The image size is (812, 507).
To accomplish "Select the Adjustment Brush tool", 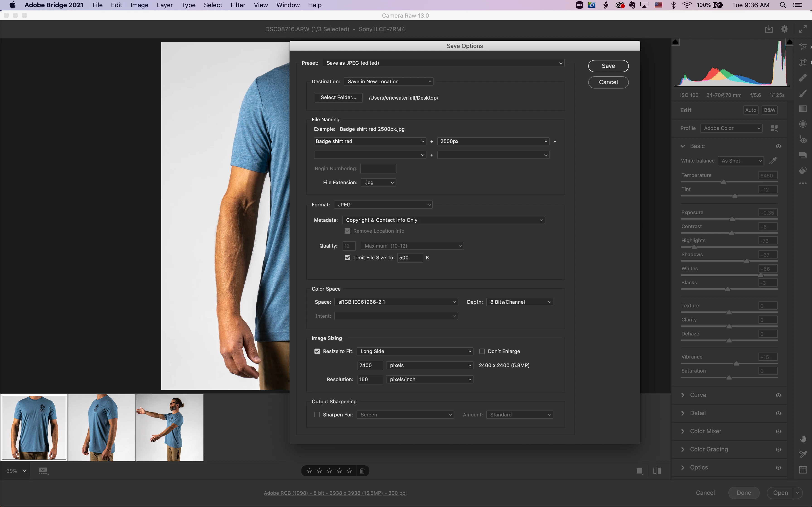I will pyautogui.click(x=803, y=93).
